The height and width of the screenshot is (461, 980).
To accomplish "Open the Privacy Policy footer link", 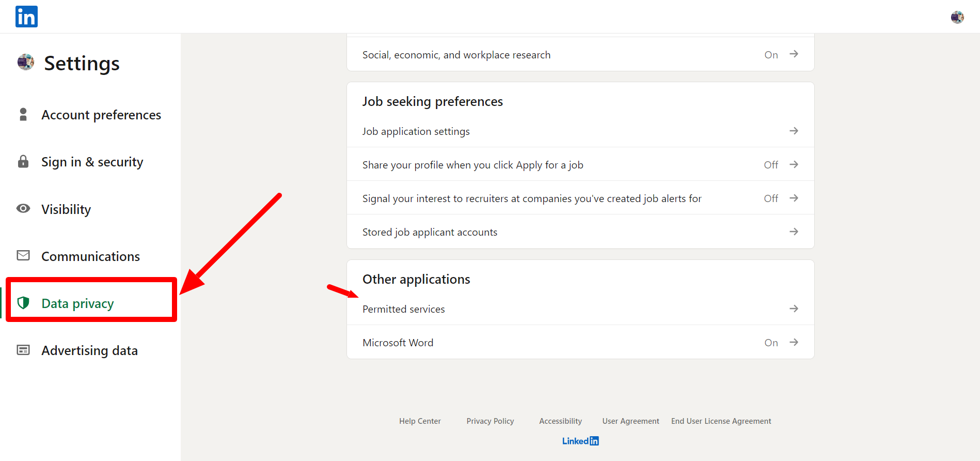I will coord(490,421).
